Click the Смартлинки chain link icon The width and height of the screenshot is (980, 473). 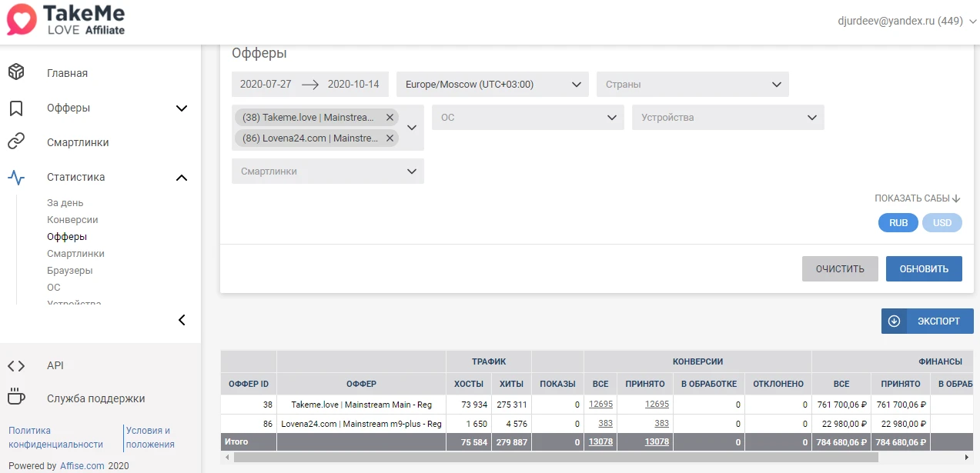click(16, 142)
